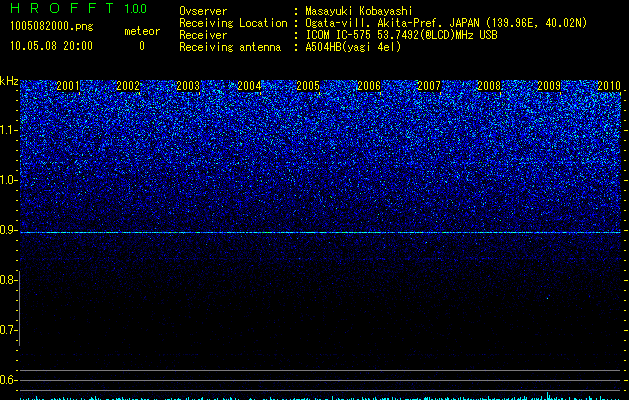Click the ICOM IC-575 receiver text
629x400 pixels.
click(x=401, y=35)
